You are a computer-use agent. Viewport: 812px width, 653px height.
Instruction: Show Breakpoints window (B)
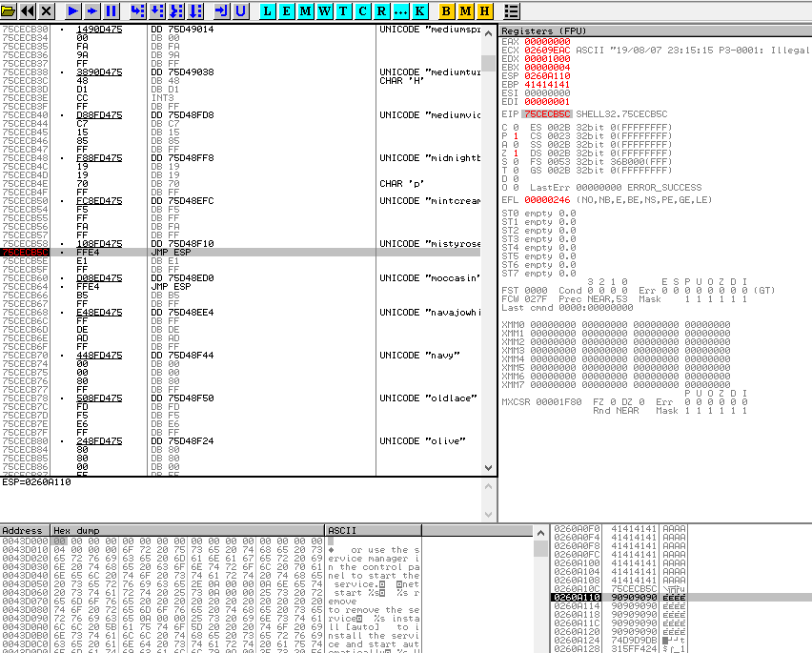click(446, 10)
